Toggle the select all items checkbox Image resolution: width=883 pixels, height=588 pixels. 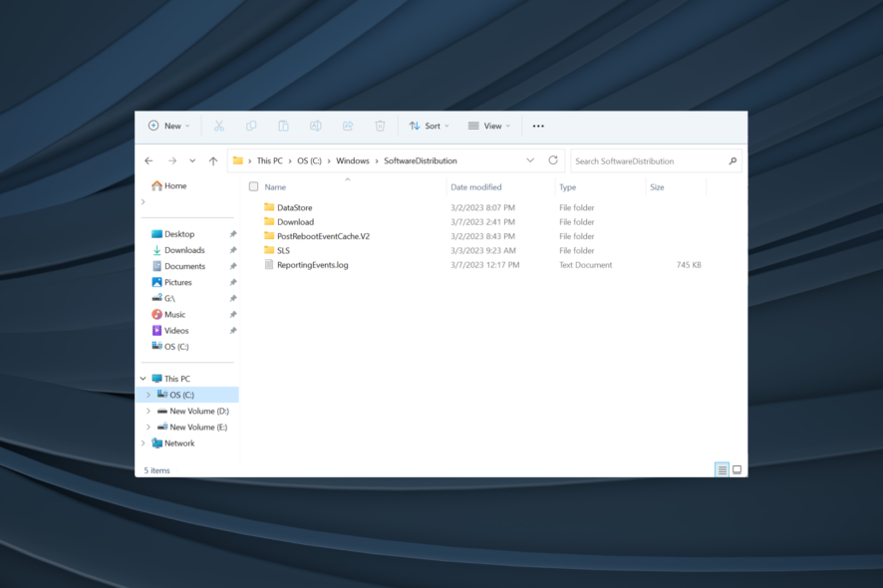point(254,186)
